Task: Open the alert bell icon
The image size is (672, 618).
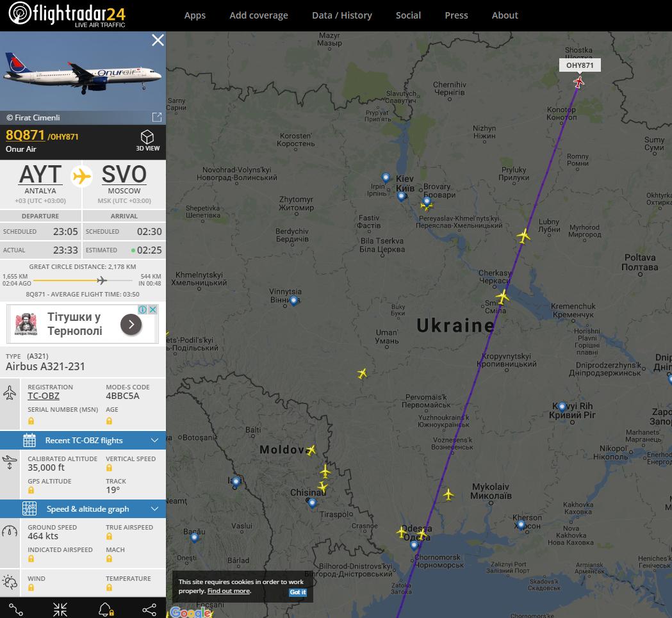Action: point(106,610)
